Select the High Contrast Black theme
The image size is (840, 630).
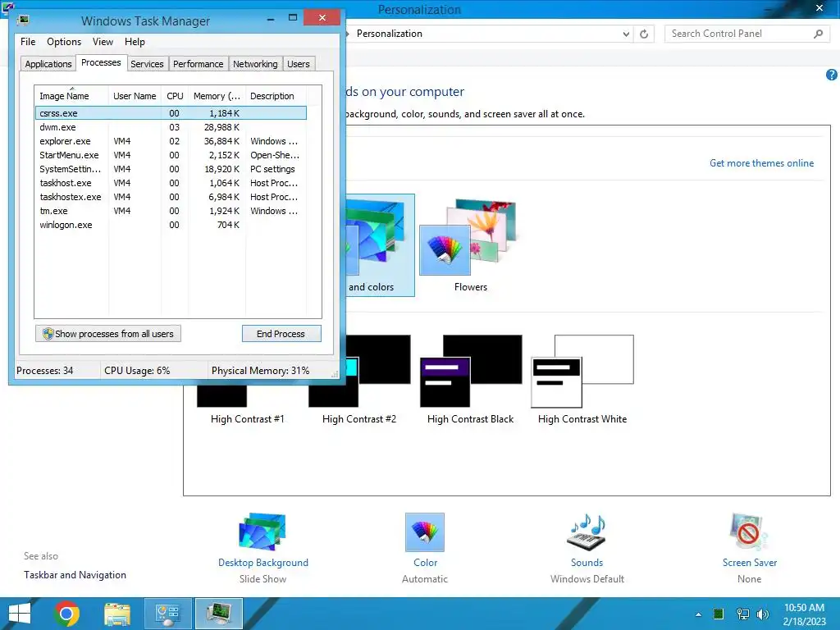[x=470, y=381]
